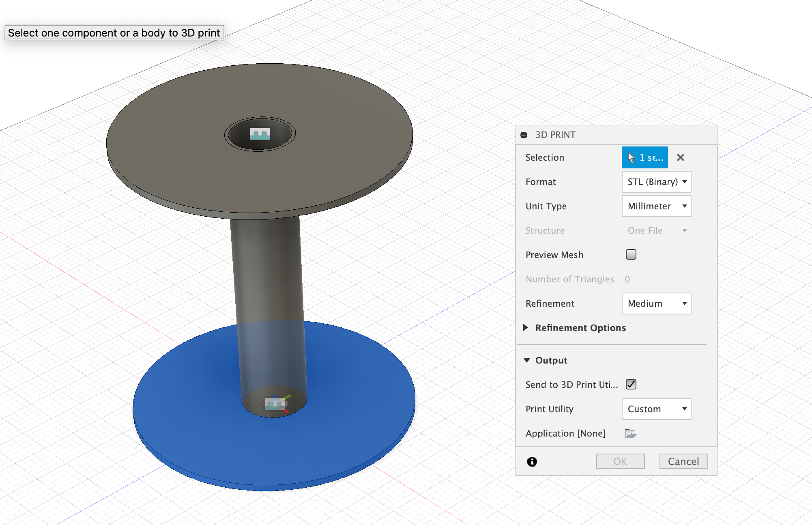Click the joint icon in the top disc center
812x525 pixels.
(x=260, y=133)
